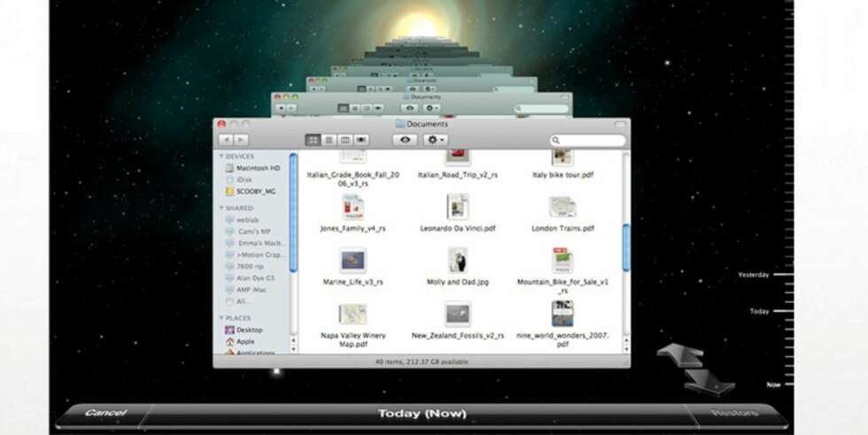Select SCOOBY_MG drive in the sidebar
Image resolution: width=868 pixels, height=435 pixels.
point(250,191)
